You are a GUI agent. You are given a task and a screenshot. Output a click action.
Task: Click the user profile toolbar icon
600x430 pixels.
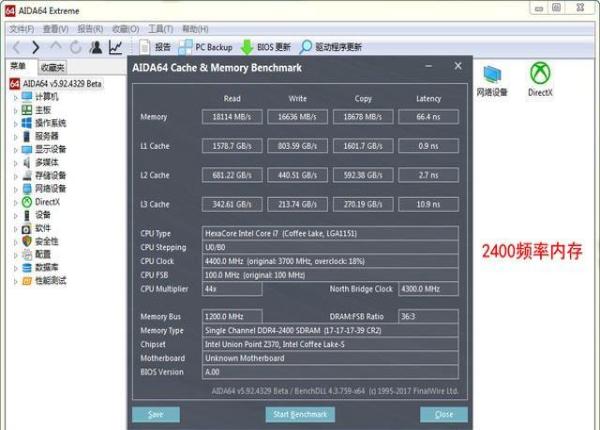pyautogui.click(x=96, y=47)
